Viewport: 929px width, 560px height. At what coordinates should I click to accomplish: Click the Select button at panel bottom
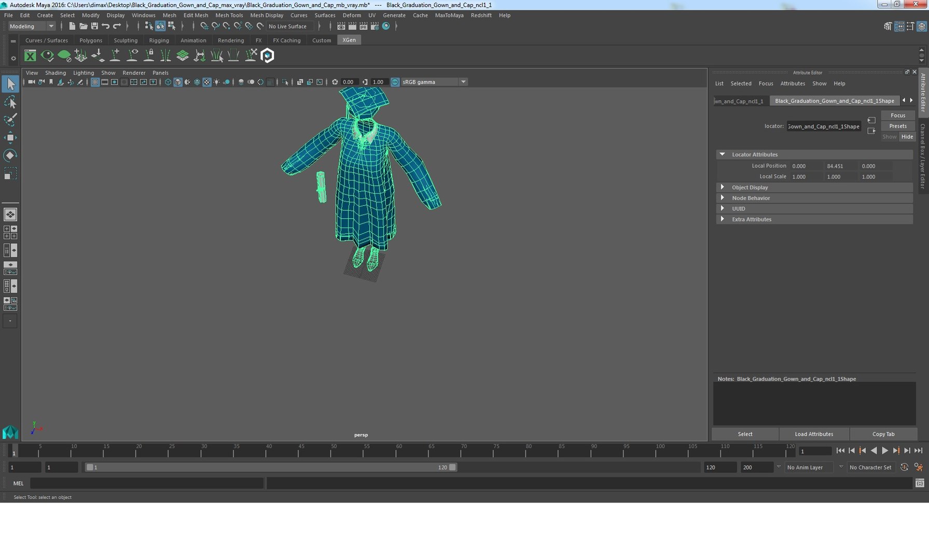(745, 434)
